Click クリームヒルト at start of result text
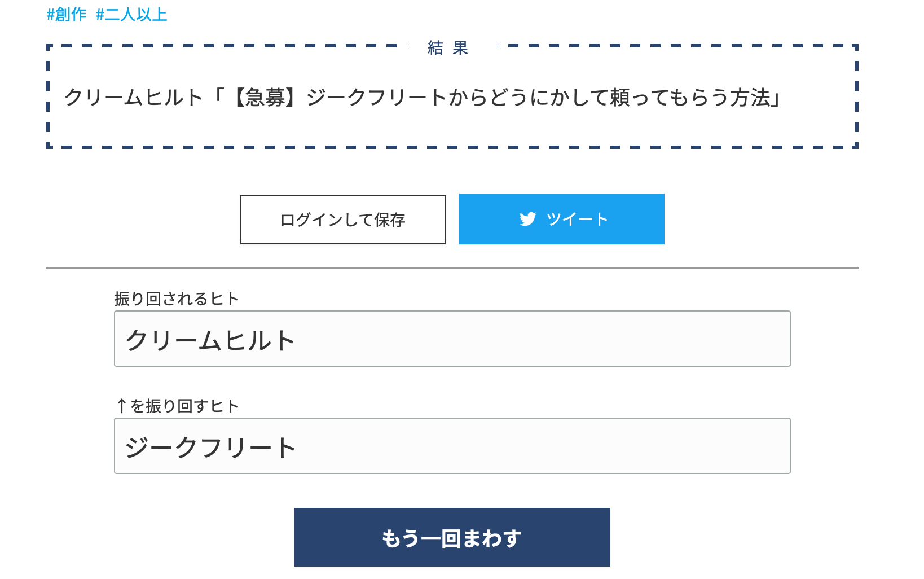This screenshot has height=579, width=924. (133, 98)
